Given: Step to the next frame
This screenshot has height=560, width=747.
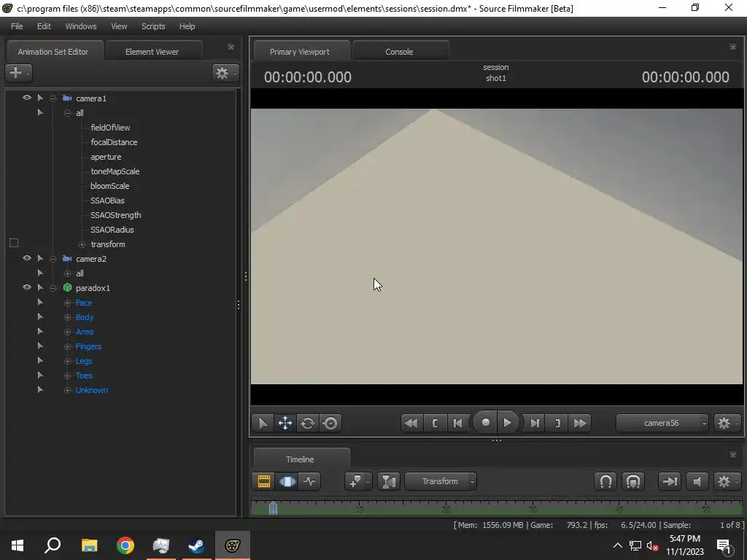Looking at the screenshot, I should (535, 423).
